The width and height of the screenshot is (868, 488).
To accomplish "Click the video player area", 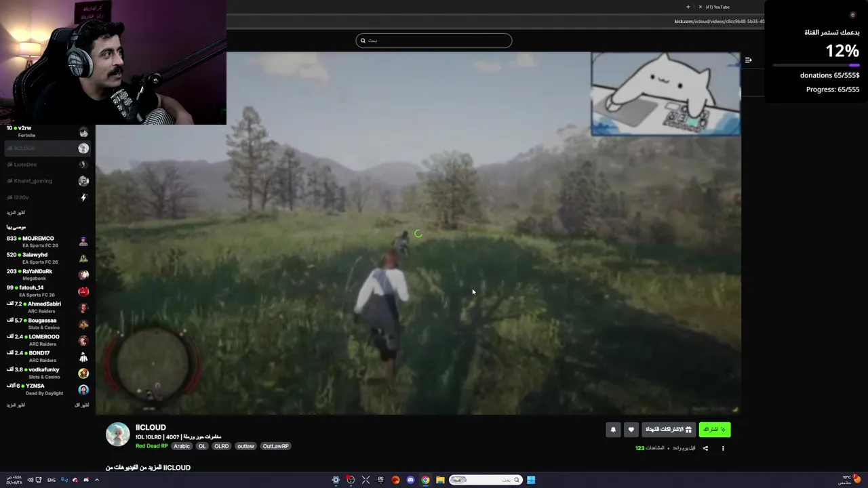I will (418, 232).
